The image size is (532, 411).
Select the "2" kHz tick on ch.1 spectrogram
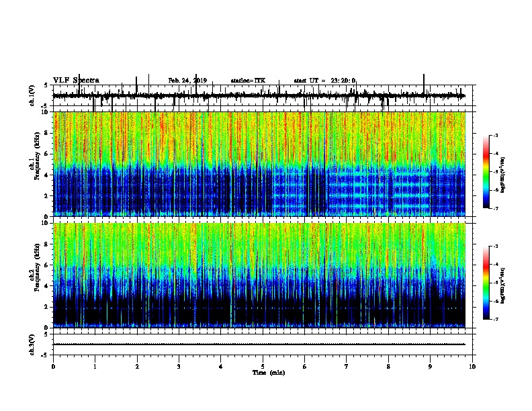point(47,195)
